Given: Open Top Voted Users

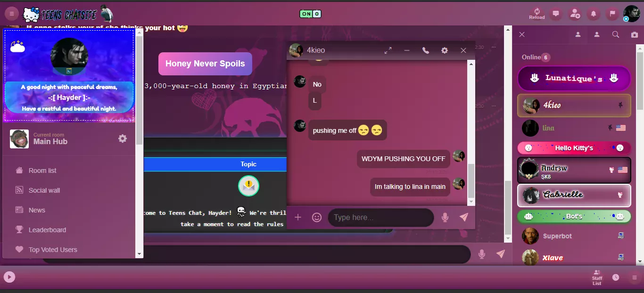Looking at the screenshot, I should [x=53, y=250].
